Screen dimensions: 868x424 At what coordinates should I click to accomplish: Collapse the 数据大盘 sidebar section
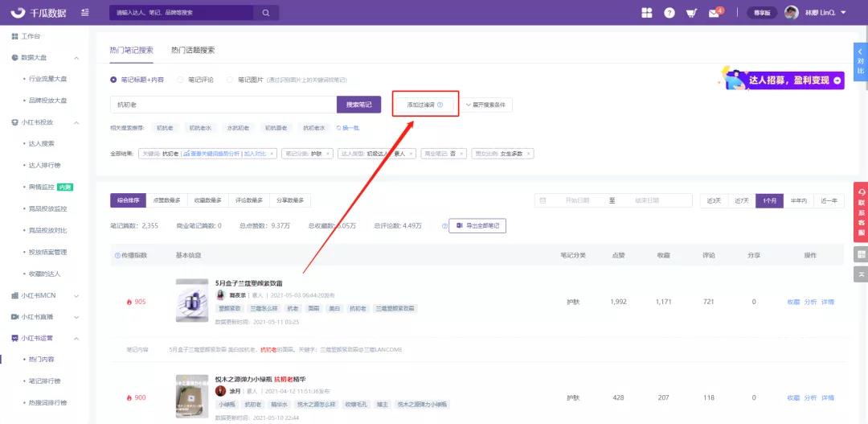(x=76, y=58)
